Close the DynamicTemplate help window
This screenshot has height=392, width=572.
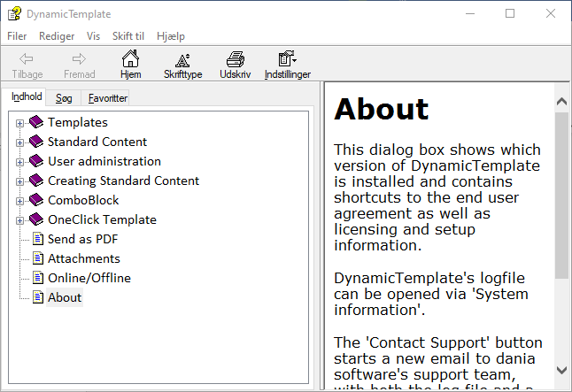pos(551,14)
